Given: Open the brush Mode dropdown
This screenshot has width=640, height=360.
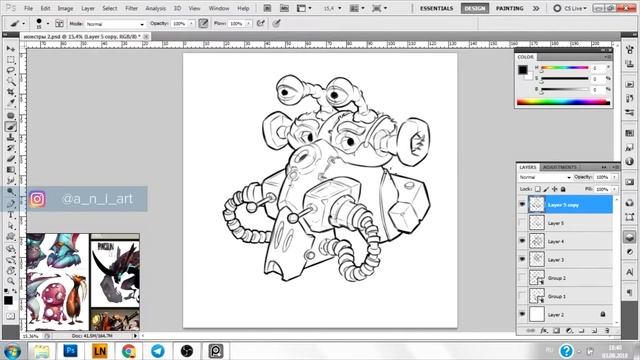Looking at the screenshot, I should coord(116,24).
